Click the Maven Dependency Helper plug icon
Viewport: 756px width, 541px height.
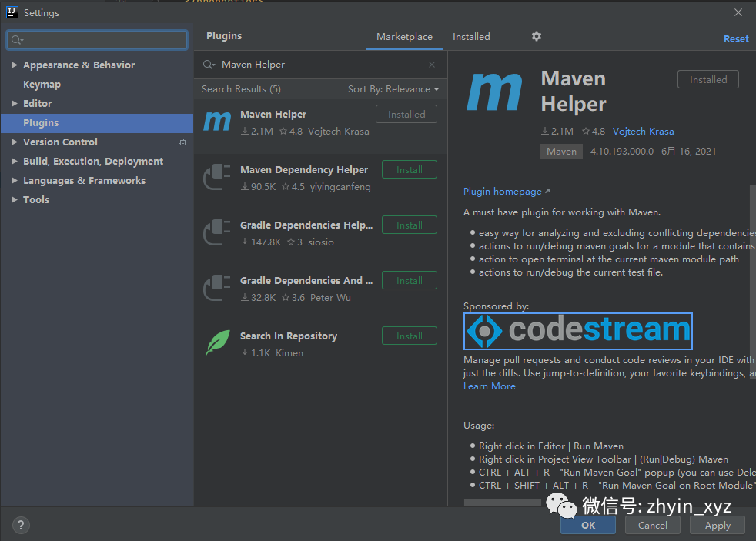click(x=217, y=177)
